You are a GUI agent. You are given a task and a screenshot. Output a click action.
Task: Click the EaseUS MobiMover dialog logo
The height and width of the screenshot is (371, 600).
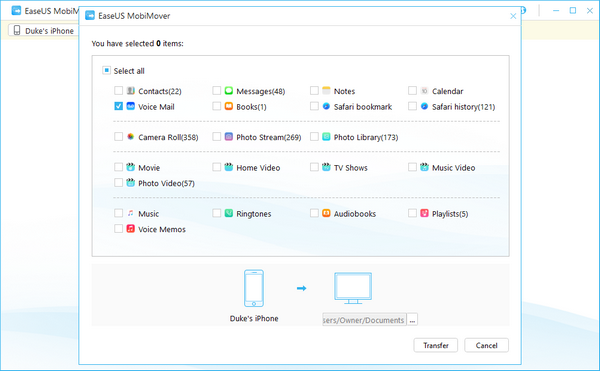click(x=90, y=16)
